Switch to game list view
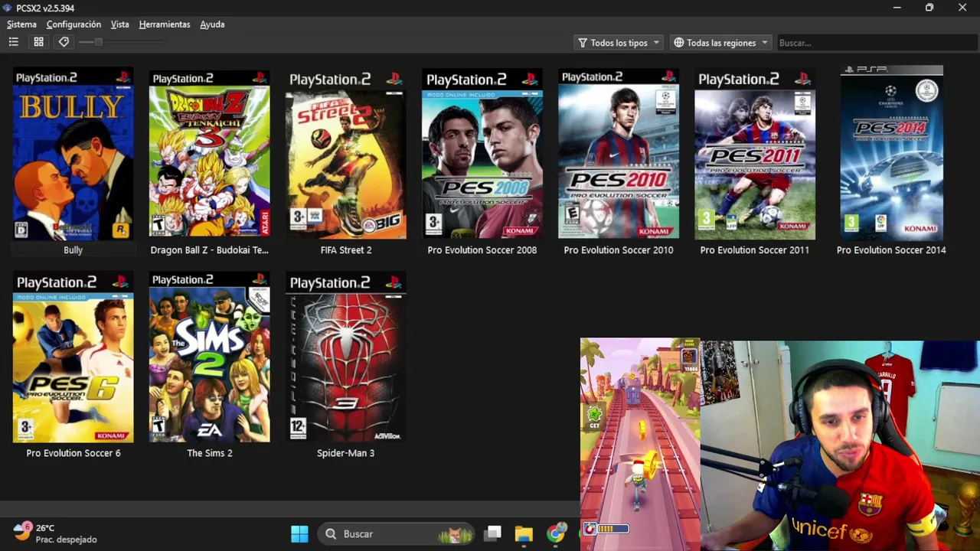 coord(14,42)
